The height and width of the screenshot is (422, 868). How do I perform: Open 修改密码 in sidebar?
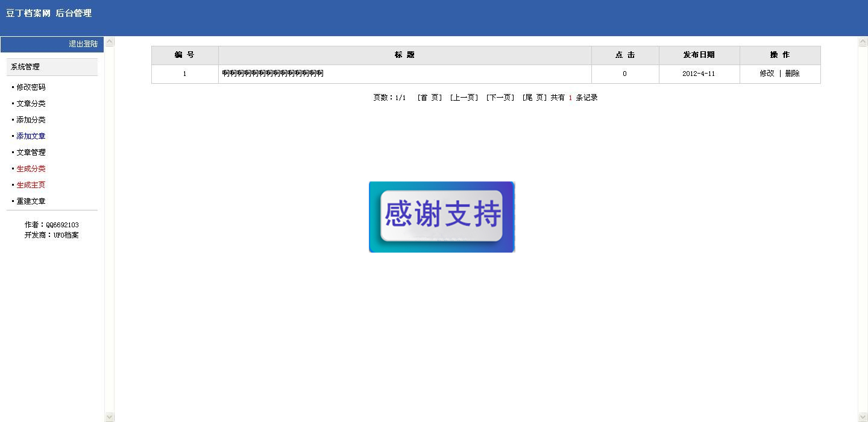coord(31,87)
